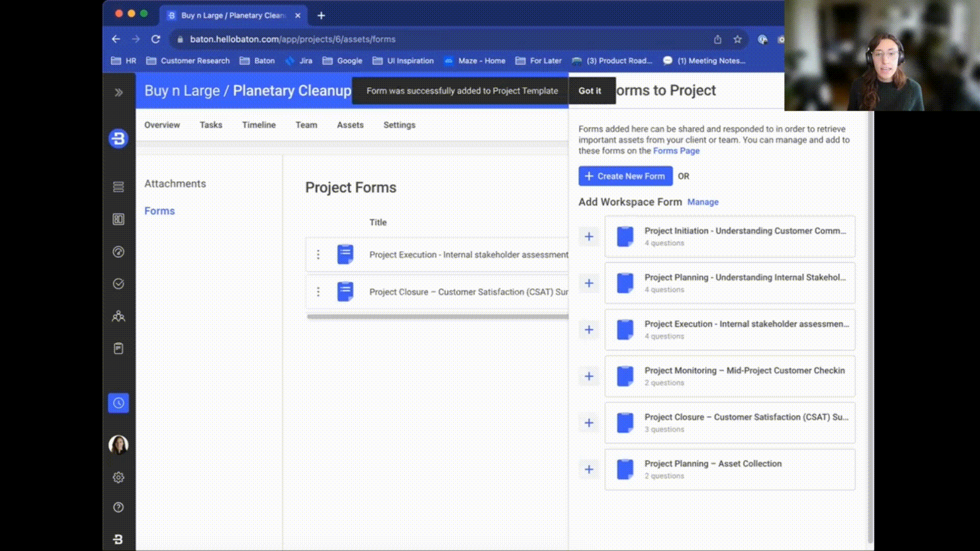The width and height of the screenshot is (980, 551).
Task: Expand the left sidebar with double chevron
Action: tap(118, 92)
